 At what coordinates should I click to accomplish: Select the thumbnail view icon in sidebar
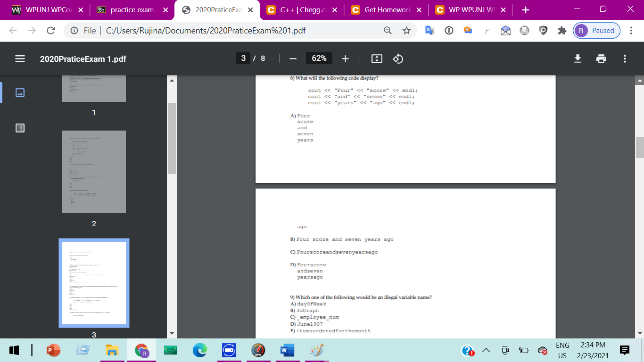click(19, 93)
